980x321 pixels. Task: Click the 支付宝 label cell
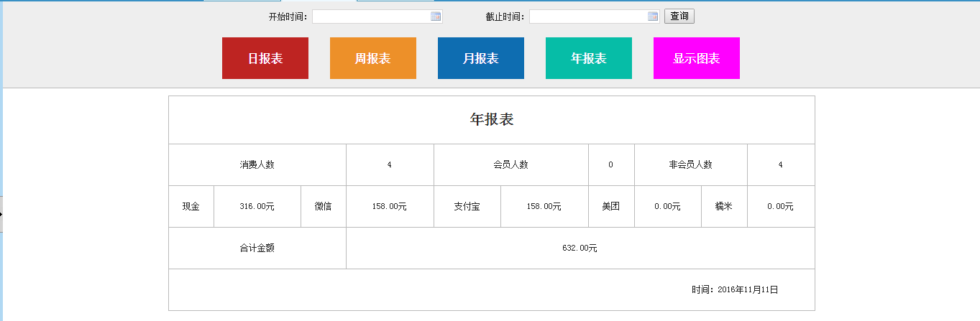[467, 206]
